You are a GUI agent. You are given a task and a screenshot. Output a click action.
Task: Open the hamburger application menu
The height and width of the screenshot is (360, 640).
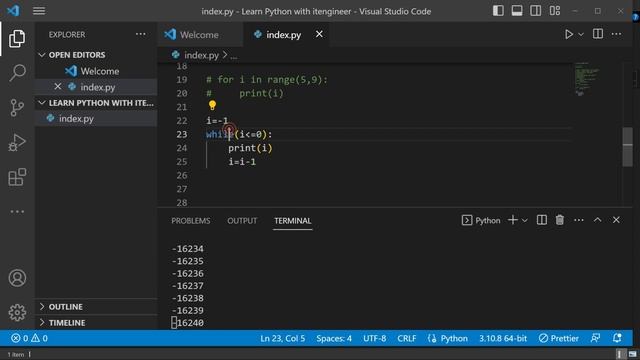(x=39, y=11)
